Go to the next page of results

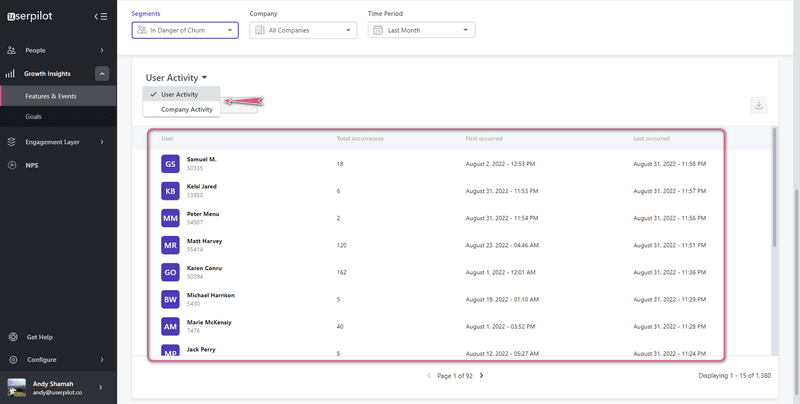coord(481,376)
